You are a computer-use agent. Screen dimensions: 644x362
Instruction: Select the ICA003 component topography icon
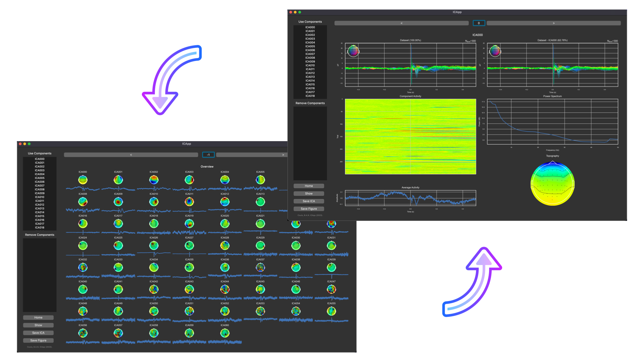point(189,180)
